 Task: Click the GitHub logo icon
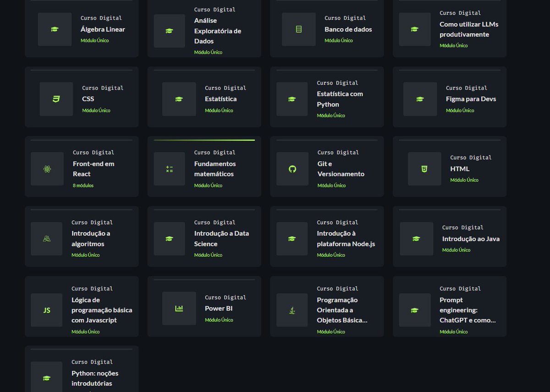pos(292,169)
